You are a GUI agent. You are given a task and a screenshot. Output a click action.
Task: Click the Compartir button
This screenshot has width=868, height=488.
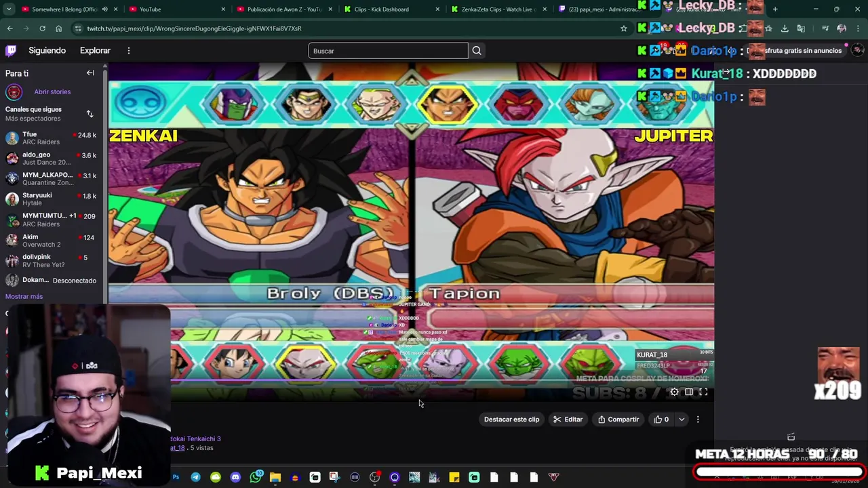pos(618,420)
